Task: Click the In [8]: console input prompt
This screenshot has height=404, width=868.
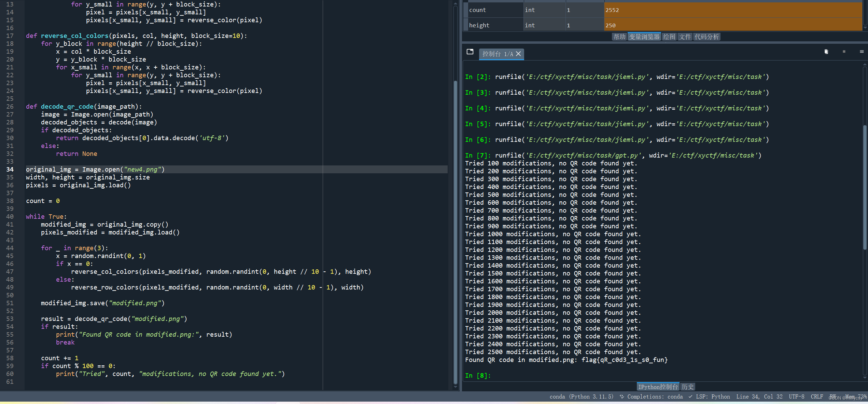Action: coord(477,375)
